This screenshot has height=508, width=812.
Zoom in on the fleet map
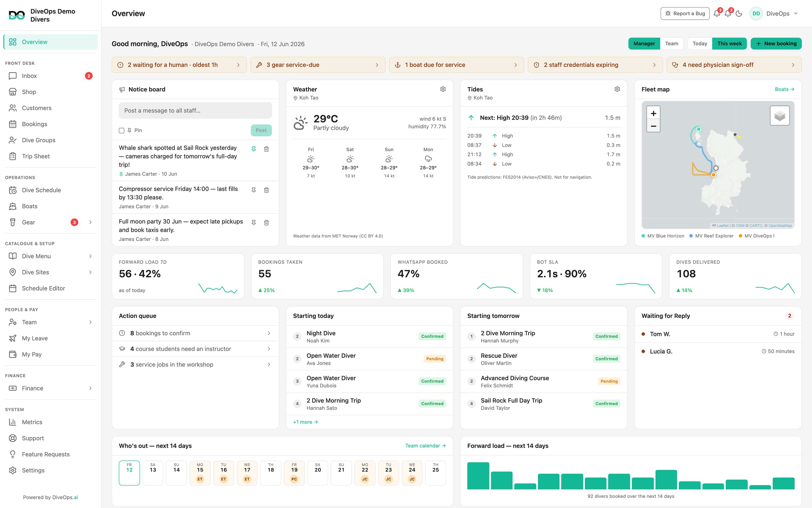[653, 113]
